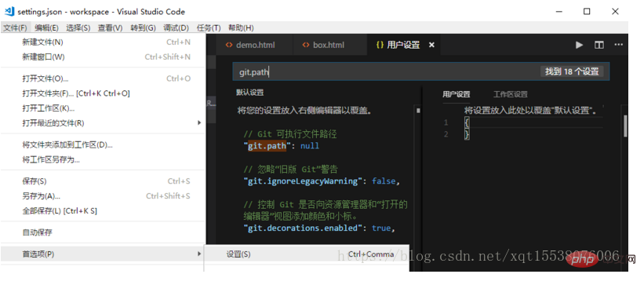Choose 新建窗口(W) menu entry

pos(103,57)
